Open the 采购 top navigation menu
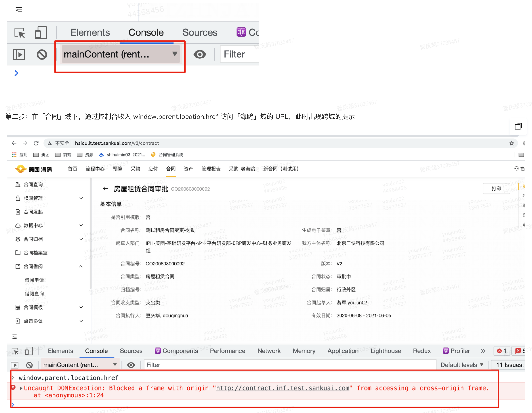 click(135, 169)
